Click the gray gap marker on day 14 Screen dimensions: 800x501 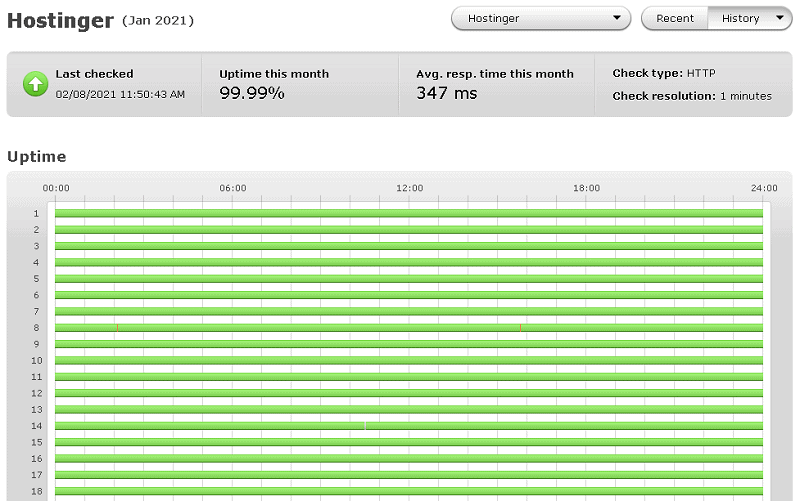point(365,425)
